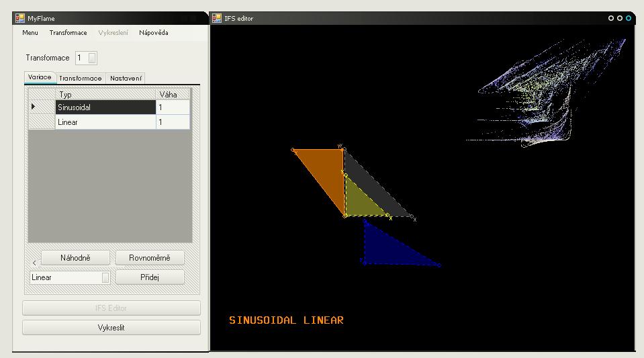Click the row header beside Linear
This screenshot has height=358, width=644.
(x=42, y=122)
